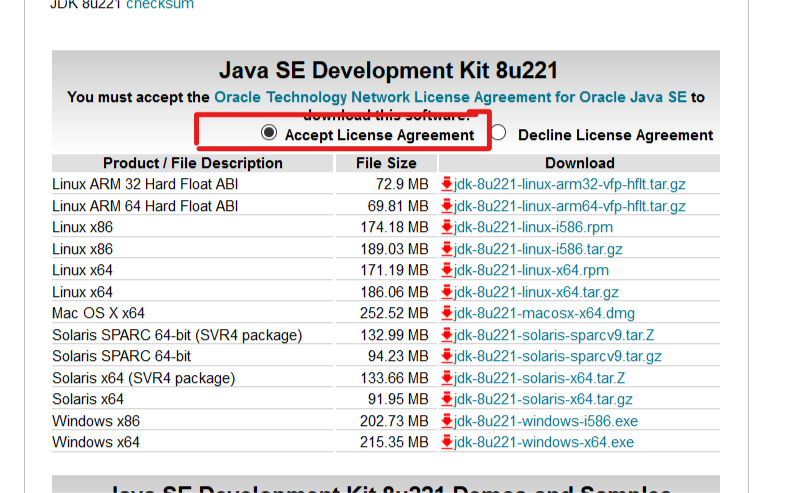The image size is (799, 493).
Task: Download jdk-8u221-linux-i586.rpm
Action: pos(534,227)
